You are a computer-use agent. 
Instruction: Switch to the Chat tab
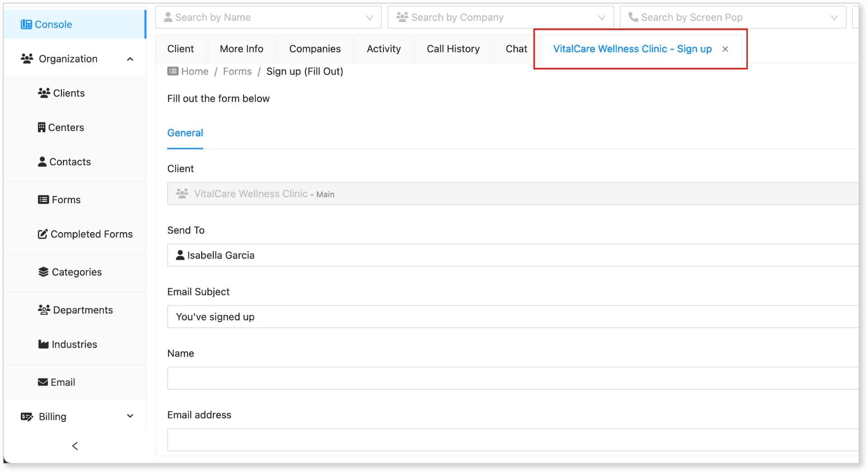(517, 49)
